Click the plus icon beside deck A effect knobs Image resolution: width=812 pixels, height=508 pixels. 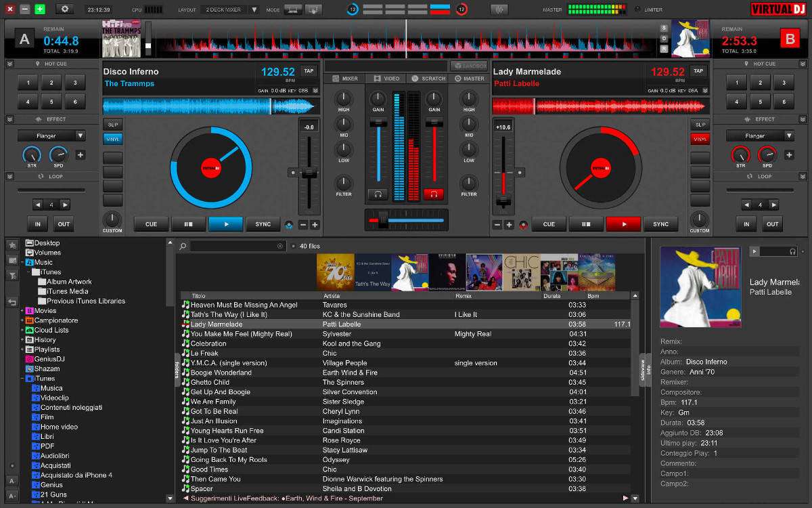tap(81, 155)
